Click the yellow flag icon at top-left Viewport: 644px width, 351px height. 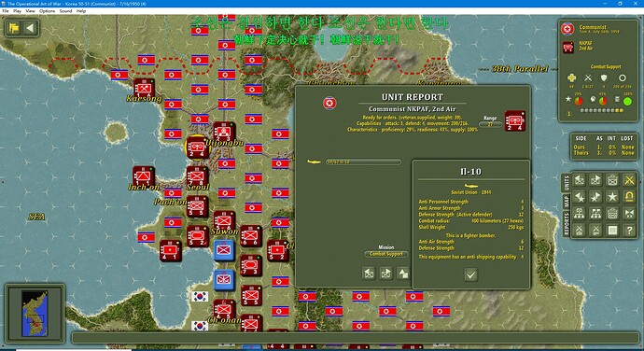click(x=14, y=28)
